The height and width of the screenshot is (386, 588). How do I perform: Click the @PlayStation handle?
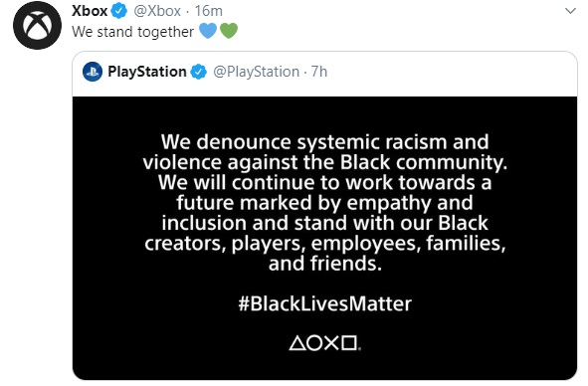[x=257, y=72]
